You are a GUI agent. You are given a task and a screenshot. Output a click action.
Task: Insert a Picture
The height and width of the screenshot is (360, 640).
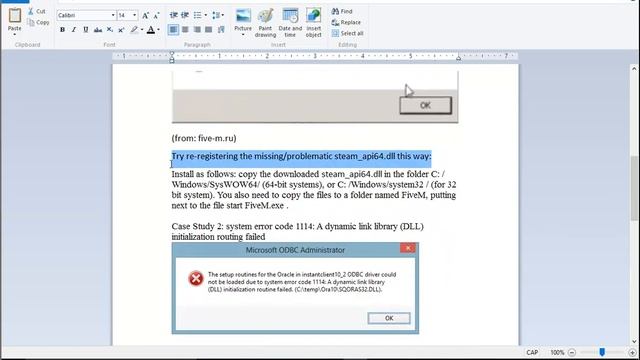point(243,20)
